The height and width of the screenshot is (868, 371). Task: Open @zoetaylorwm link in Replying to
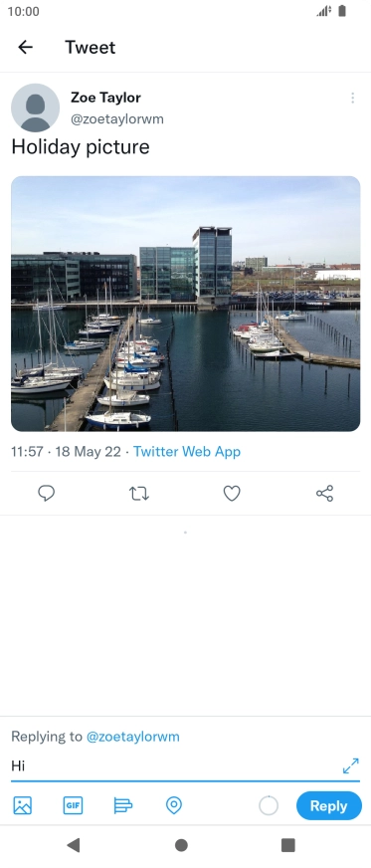pyautogui.click(x=132, y=737)
